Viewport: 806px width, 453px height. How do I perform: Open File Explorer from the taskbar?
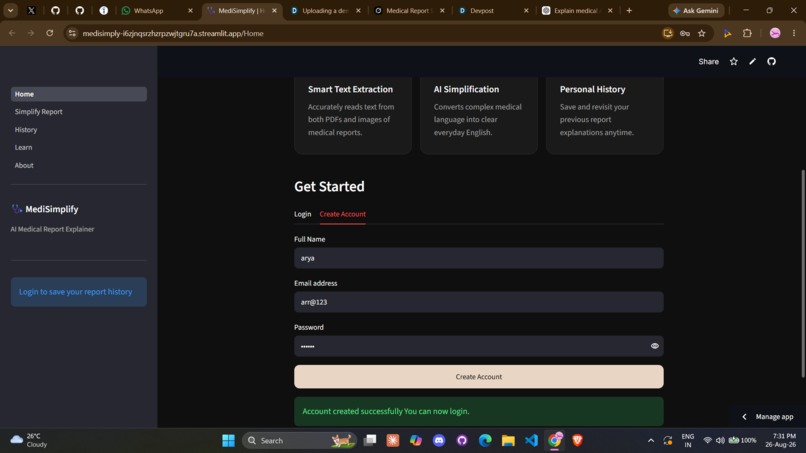[508, 440]
